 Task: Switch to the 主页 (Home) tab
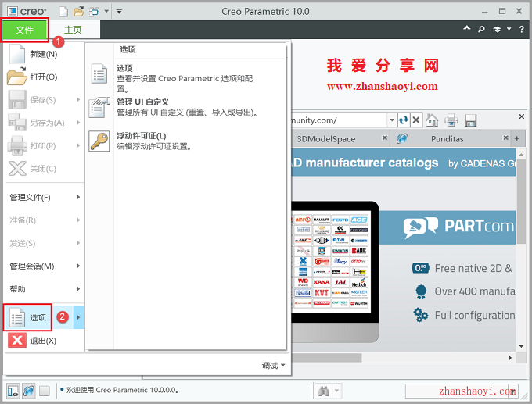pyautogui.click(x=73, y=30)
